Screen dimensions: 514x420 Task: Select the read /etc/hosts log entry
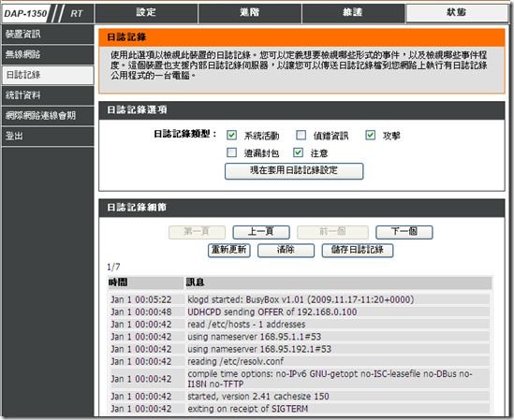click(300, 325)
